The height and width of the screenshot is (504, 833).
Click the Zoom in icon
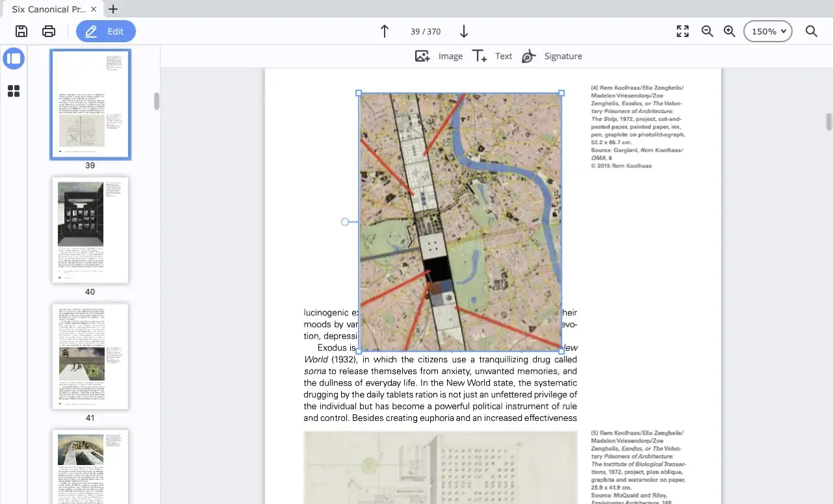(729, 31)
